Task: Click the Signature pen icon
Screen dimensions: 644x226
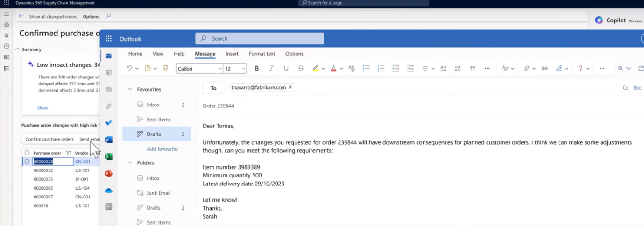Action: coord(559,68)
